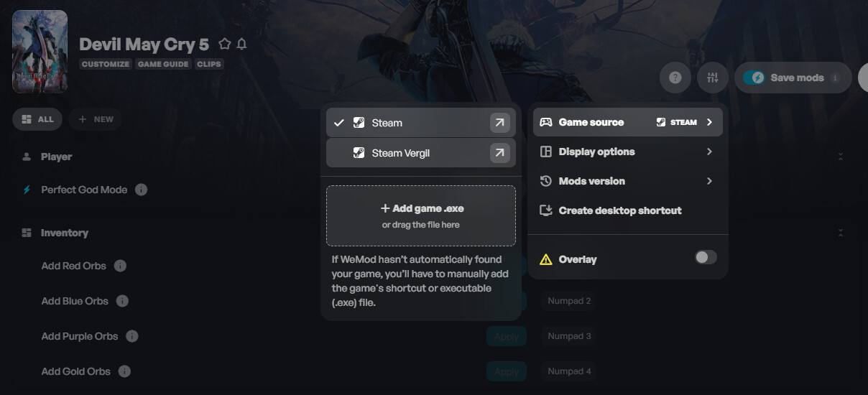Switch to the NEW filter tab

click(x=96, y=119)
